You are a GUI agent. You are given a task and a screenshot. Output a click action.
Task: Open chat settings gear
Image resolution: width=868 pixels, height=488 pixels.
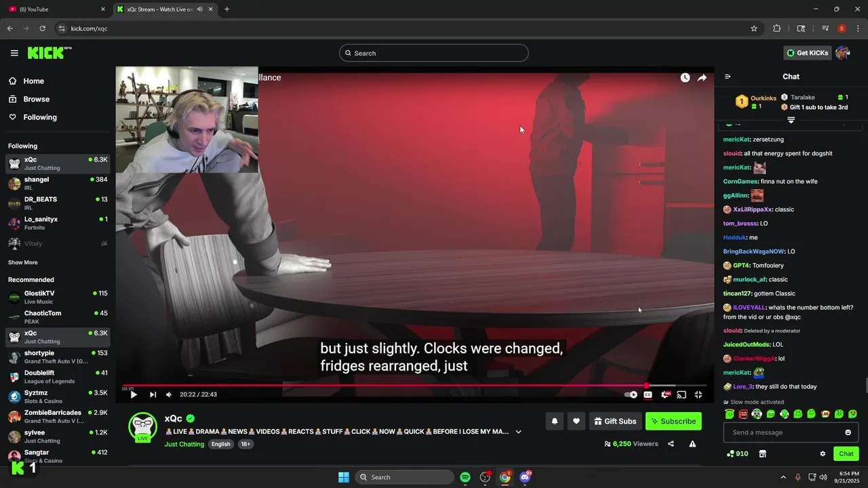click(x=823, y=453)
